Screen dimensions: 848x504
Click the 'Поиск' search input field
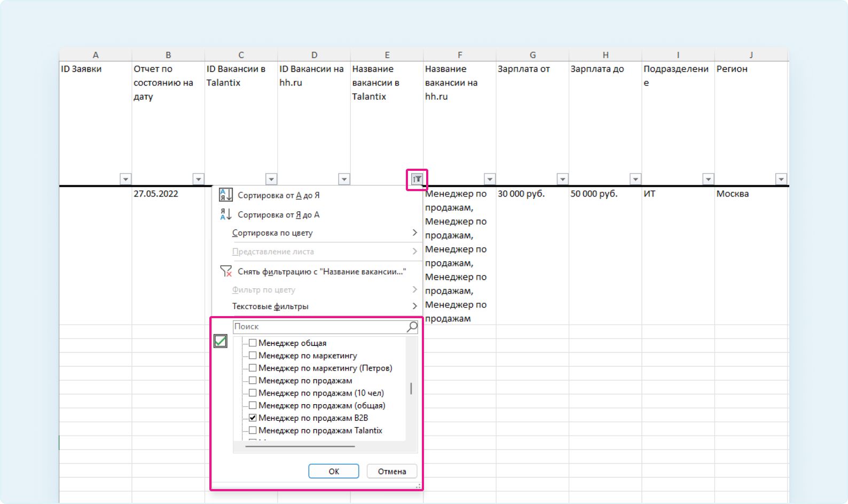point(319,327)
